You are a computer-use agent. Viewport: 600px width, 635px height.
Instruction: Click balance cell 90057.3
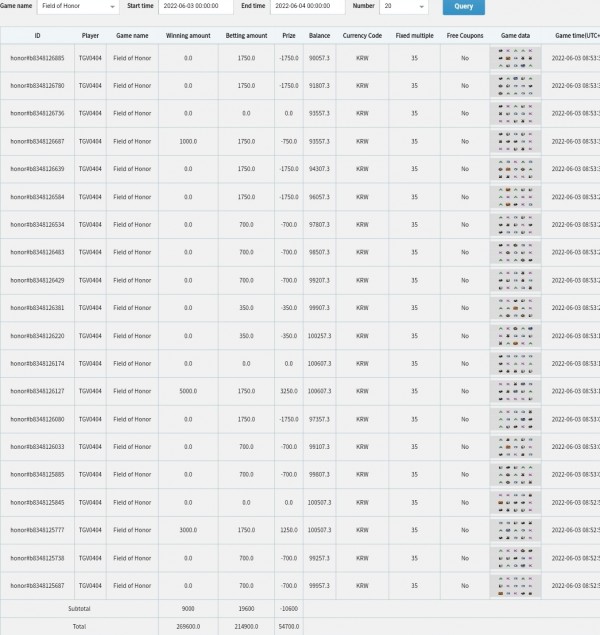(x=319, y=58)
